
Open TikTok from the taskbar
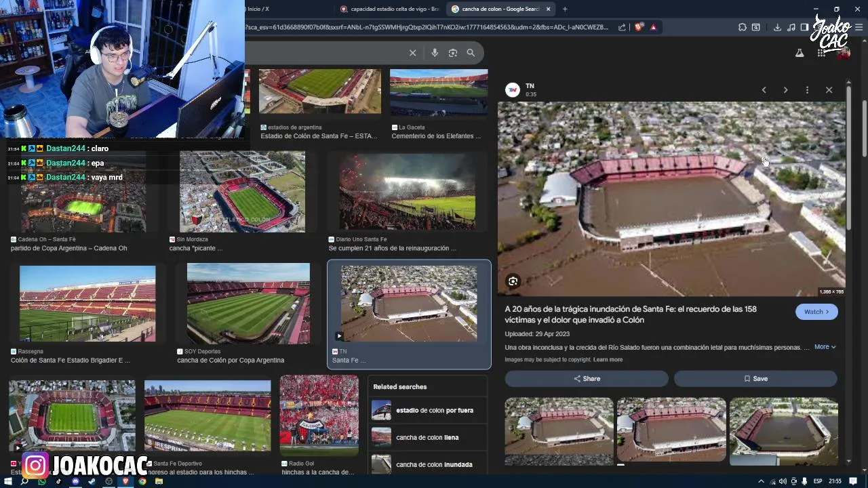click(x=58, y=481)
